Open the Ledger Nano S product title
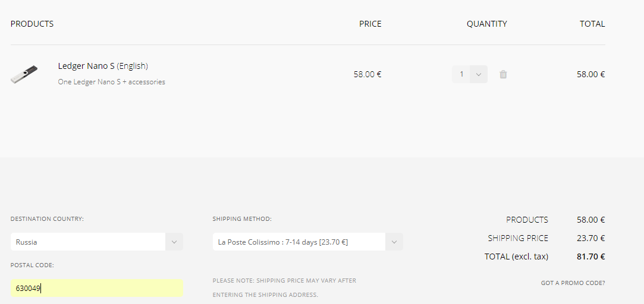The width and height of the screenshot is (644, 304). click(x=103, y=66)
